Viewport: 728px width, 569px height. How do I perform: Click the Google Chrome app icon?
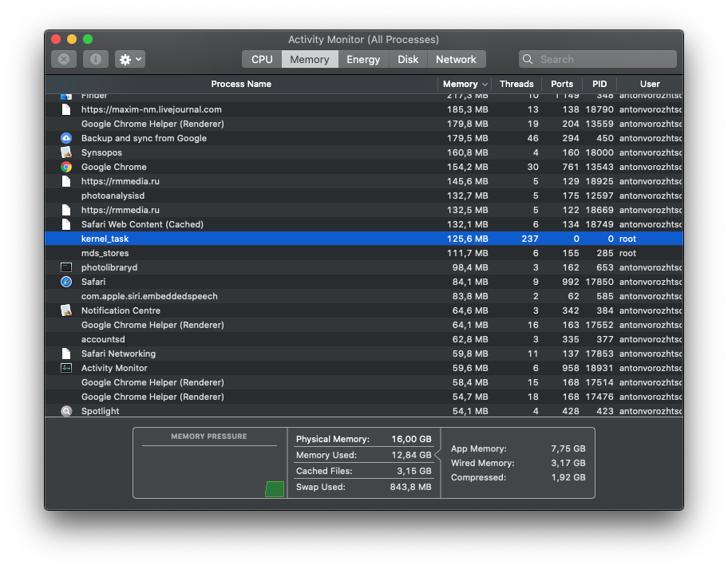click(x=66, y=167)
